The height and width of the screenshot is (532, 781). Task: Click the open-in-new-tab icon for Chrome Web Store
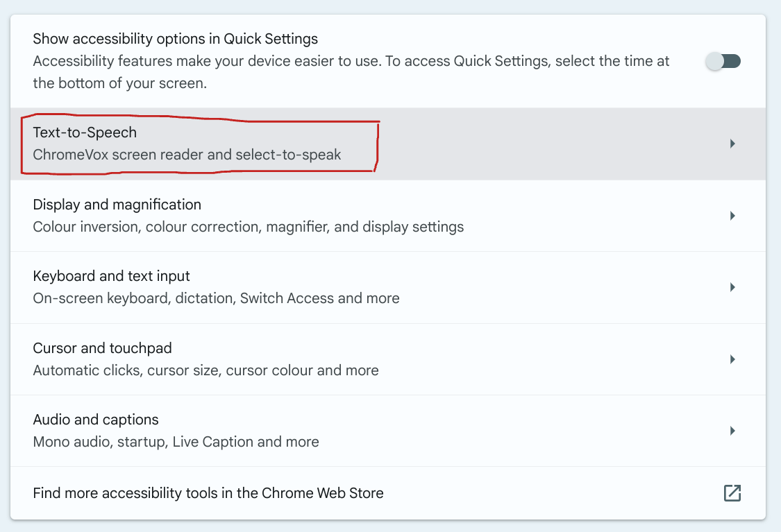732,493
